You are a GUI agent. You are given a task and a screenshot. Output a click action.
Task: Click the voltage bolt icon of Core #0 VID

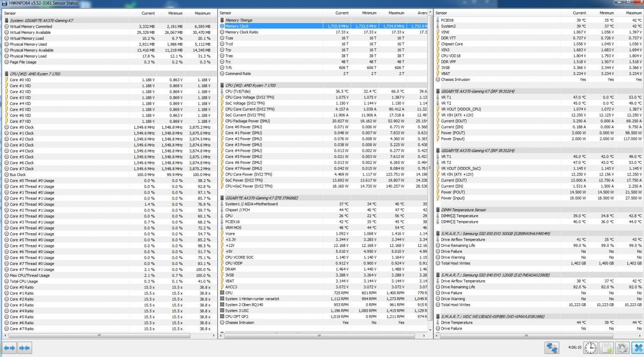6,80
